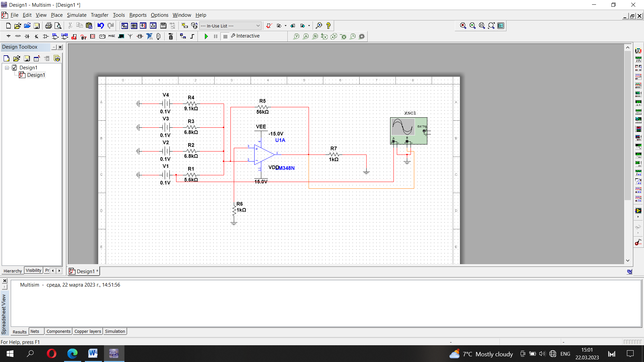This screenshot has height=362, width=644.
Task: Toggle Design Toolbox visibility button
Action: (124, 26)
